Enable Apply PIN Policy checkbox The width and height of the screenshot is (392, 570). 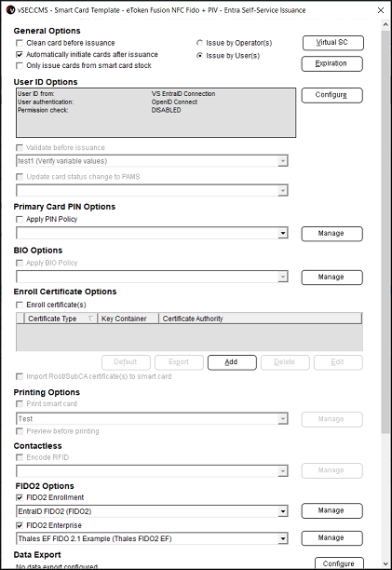click(20, 219)
